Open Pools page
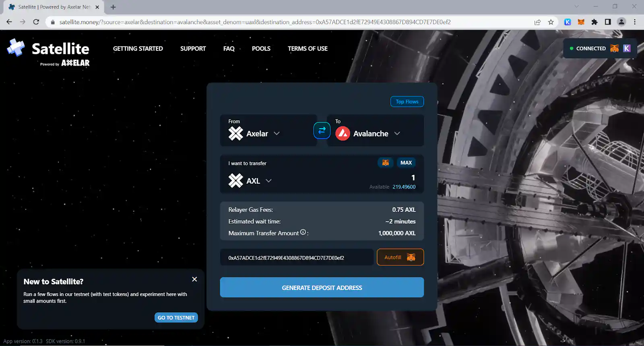This screenshot has width=644, height=346. [x=261, y=48]
